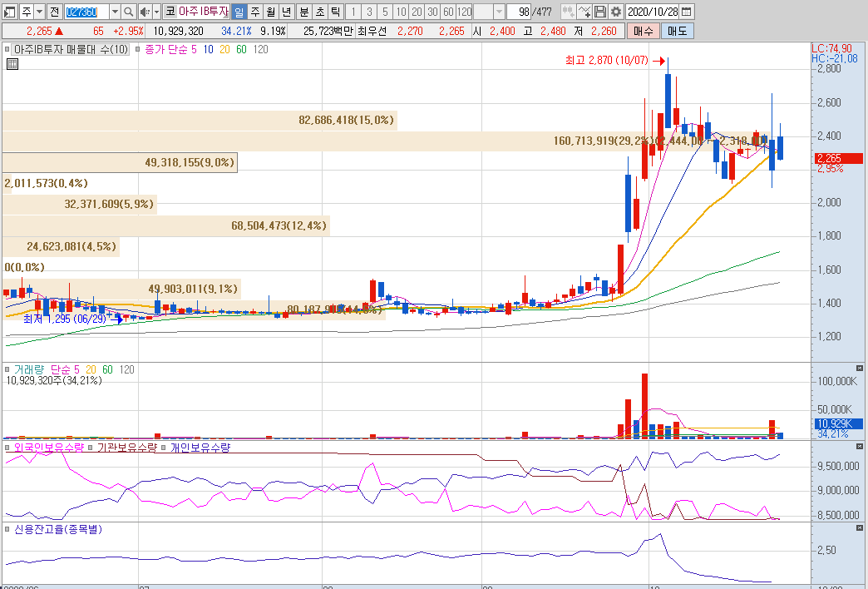Click the add indicator line icon
The image size is (868, 589).
tap(584, 12)
